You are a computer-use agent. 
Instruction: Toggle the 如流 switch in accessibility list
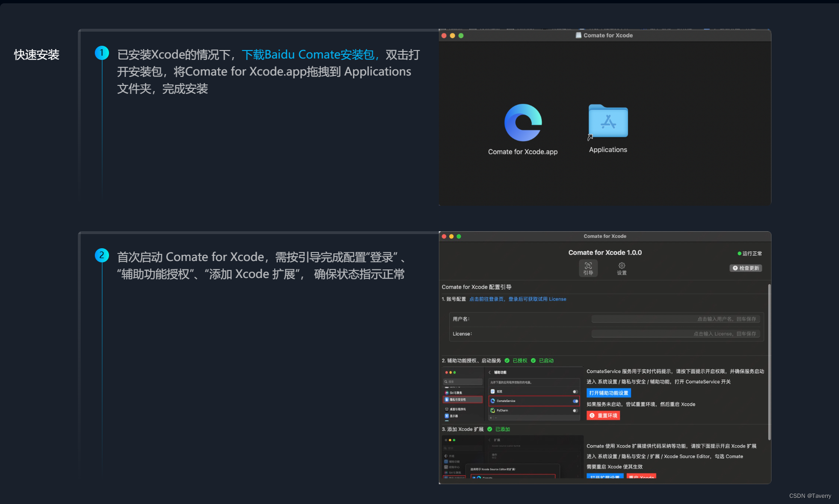(575, 392)
